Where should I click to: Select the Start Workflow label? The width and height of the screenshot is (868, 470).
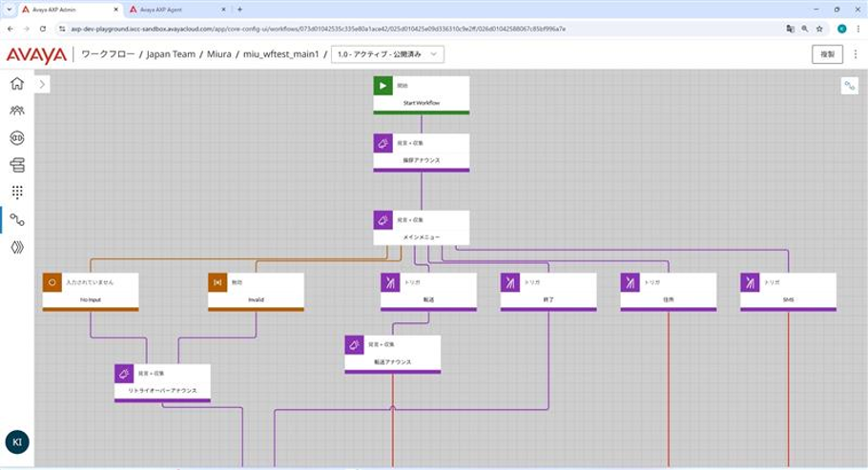[422, 103]
